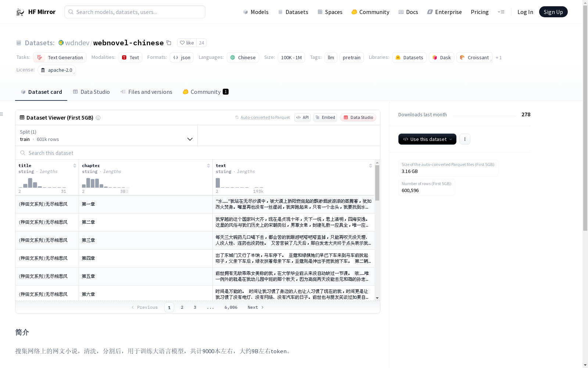The width and height of the screenshot is (588, 368).
Task: Select the 100K - 1M size tag
Action: 291,57
